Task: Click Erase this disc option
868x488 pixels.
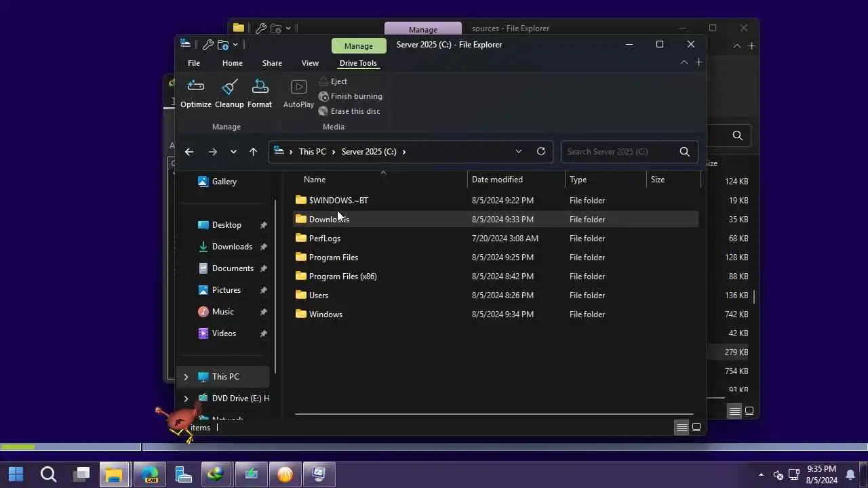Action: (349, 111)
